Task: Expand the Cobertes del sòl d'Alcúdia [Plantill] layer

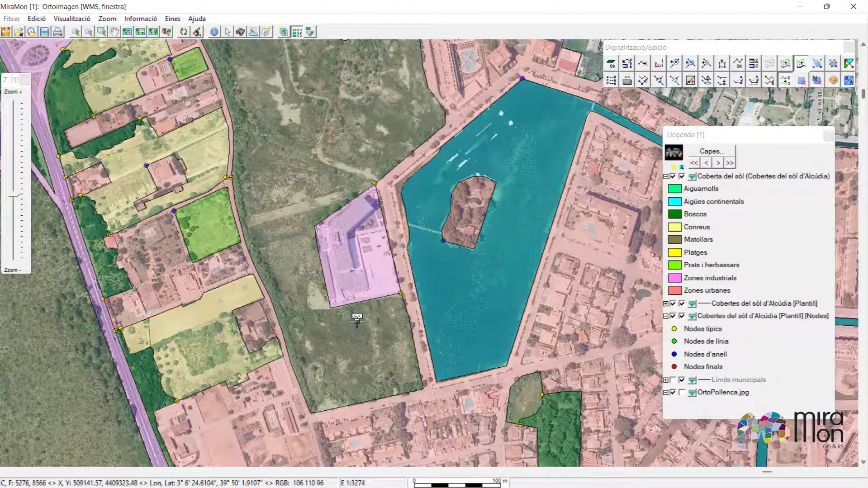Action: click(666, 303)
